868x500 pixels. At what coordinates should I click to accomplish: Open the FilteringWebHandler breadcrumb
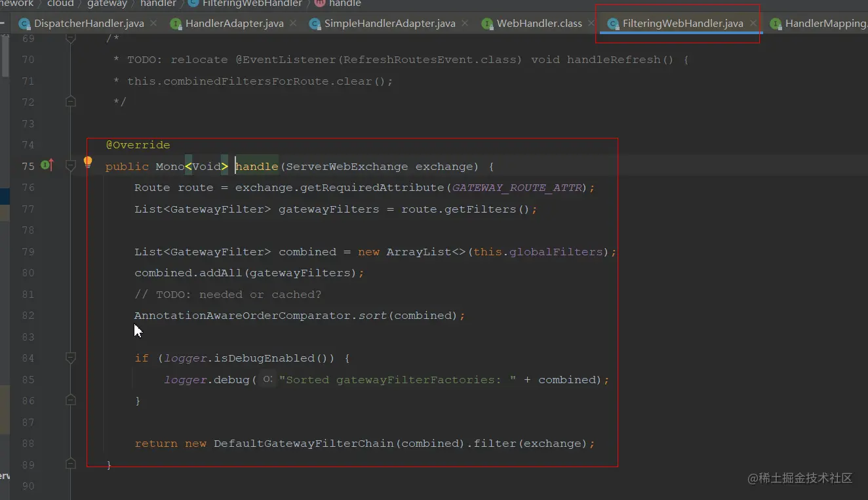(x=252, y=3)
